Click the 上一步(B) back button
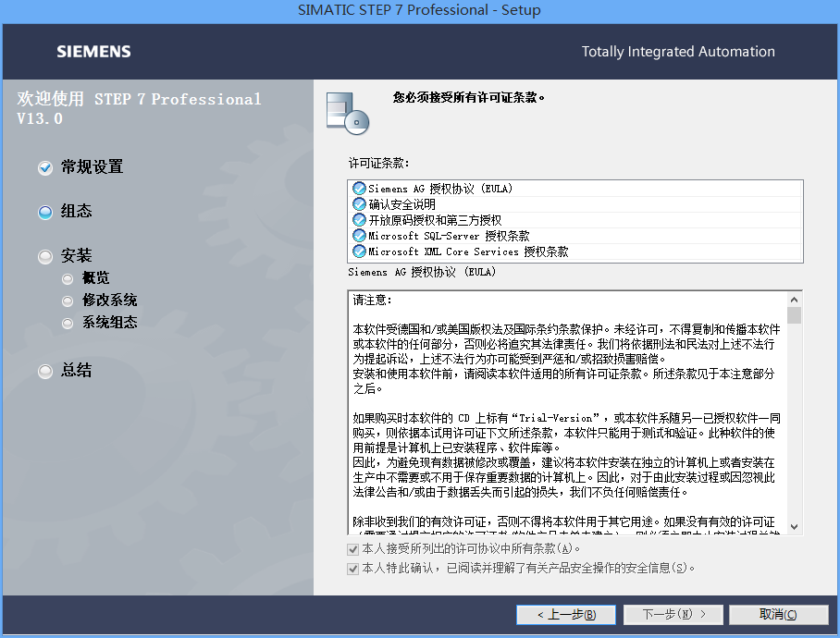This screenshot has height=638, width=840. pos(566,615)
